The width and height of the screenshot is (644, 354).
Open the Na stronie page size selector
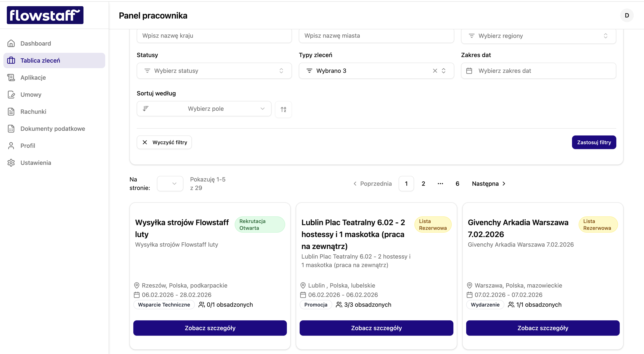pyautogui.click(x=170, y=184)
